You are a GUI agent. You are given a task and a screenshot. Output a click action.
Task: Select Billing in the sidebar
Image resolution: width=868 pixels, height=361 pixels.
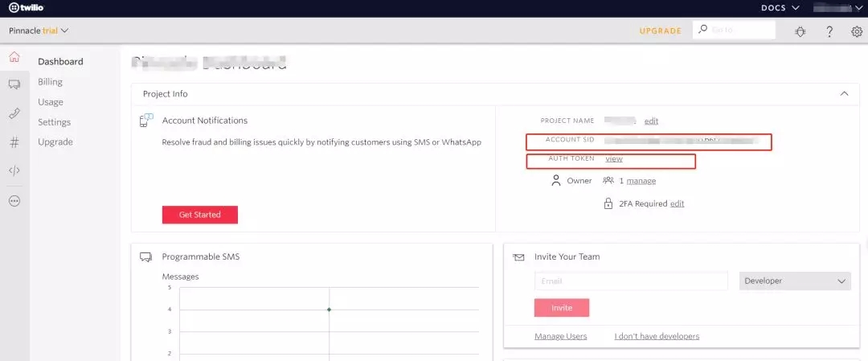click(50, 82)
